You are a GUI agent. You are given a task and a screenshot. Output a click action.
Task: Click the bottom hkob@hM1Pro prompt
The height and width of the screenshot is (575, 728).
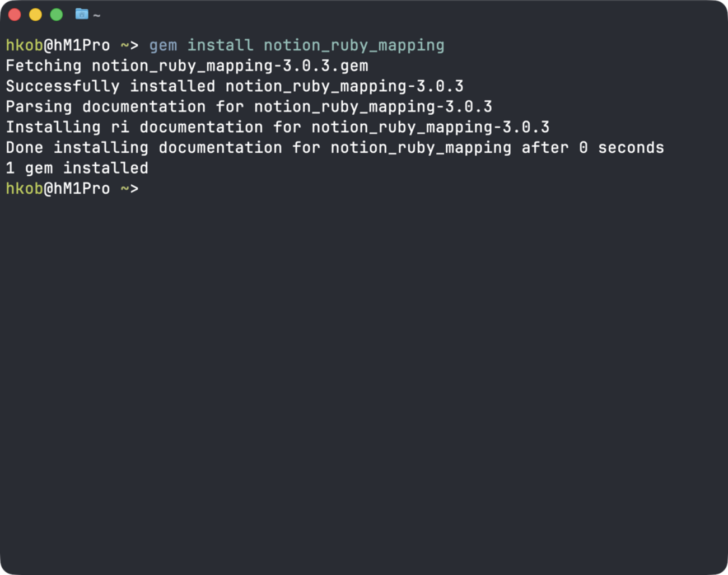[x=58, y=189]
